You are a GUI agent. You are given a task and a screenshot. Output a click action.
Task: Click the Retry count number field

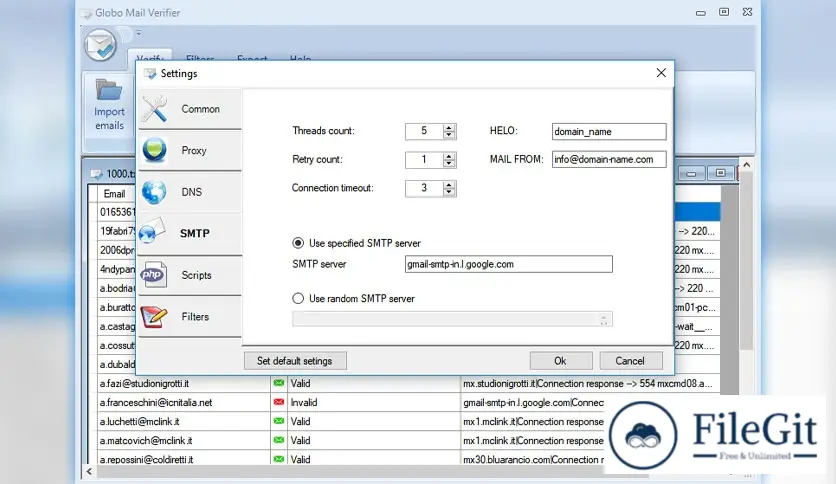tap(424, 159)
